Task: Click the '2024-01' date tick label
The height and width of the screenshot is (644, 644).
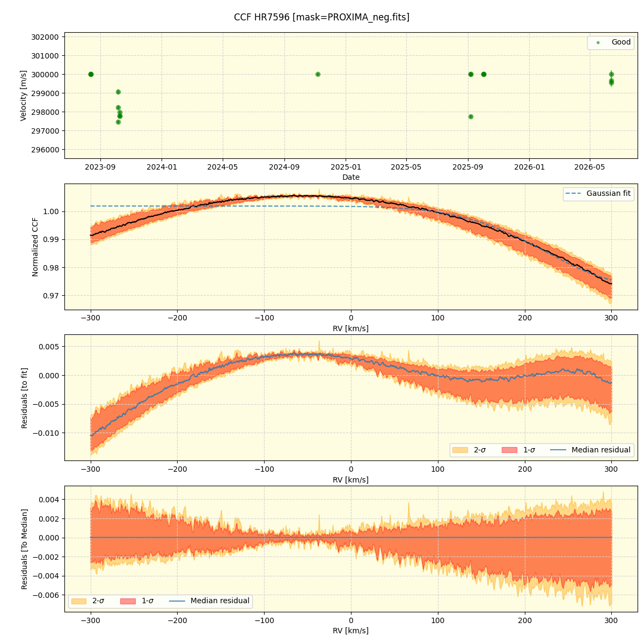Action: tap(162, 167)
